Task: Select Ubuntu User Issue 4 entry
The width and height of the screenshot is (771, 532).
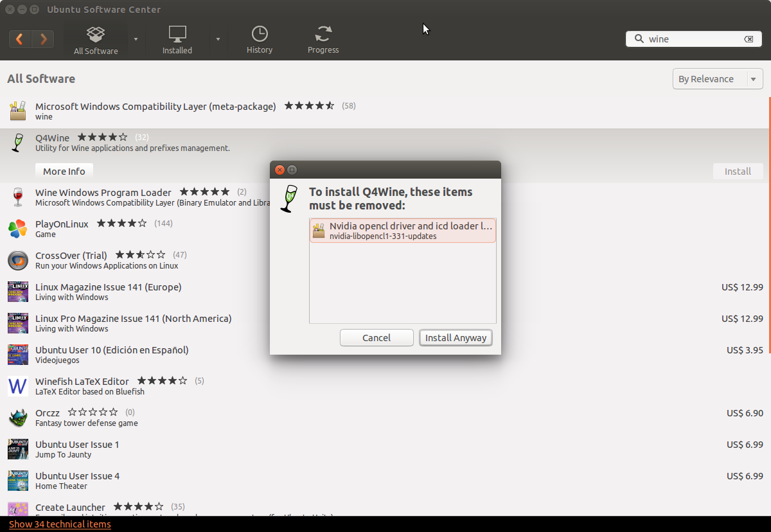Action: click(78, 475)
